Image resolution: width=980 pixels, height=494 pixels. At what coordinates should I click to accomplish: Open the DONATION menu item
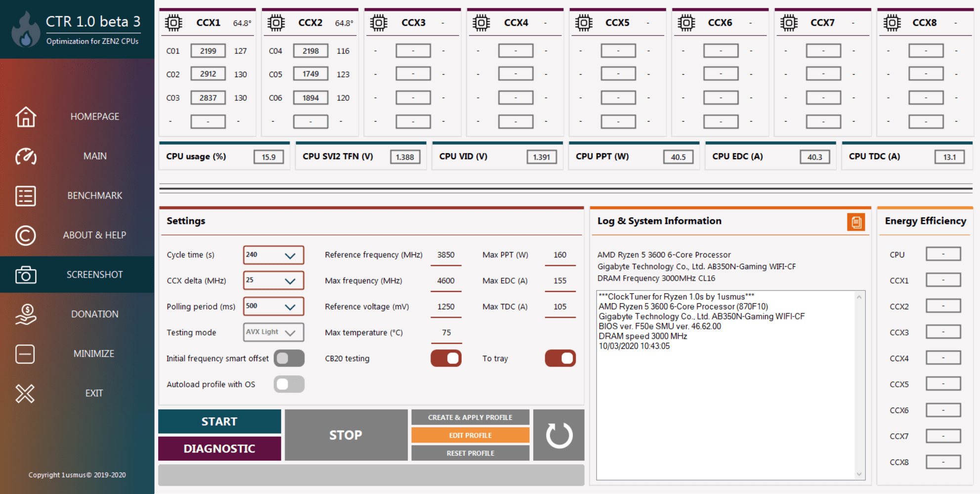95,314
